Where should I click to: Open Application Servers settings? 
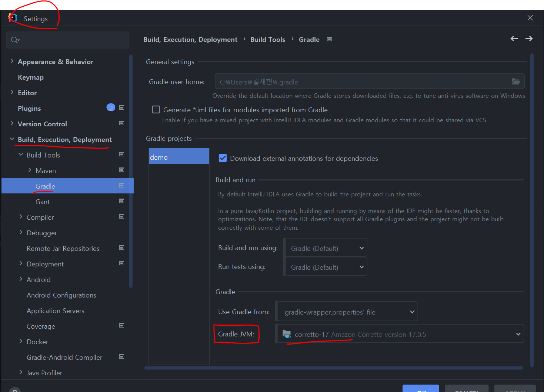point(56,310)
